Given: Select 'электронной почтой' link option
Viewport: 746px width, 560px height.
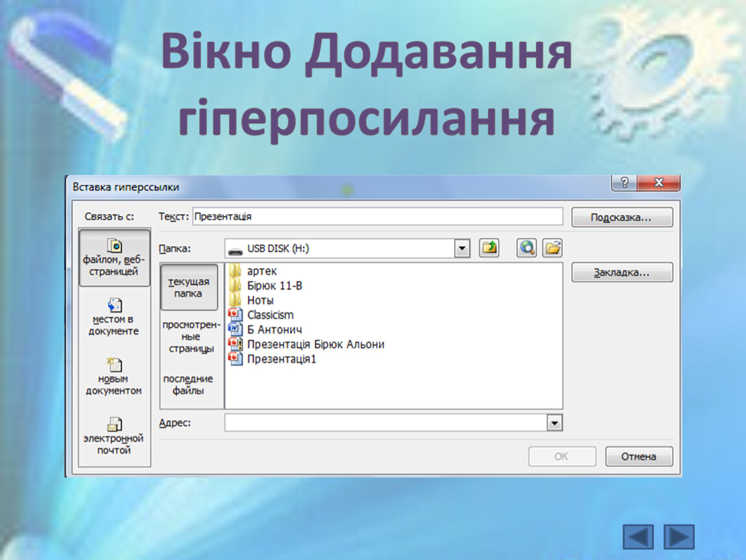Looking at the screenshot, I should pos(114,436).
